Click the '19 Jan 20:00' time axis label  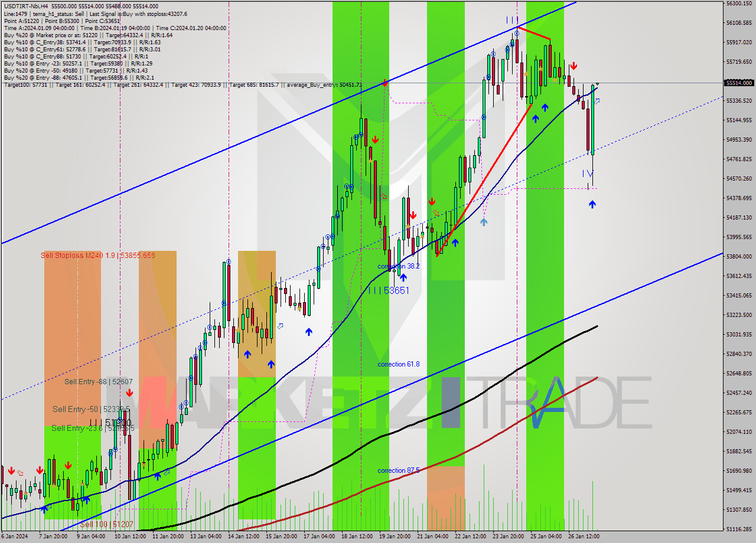point(394,537)
